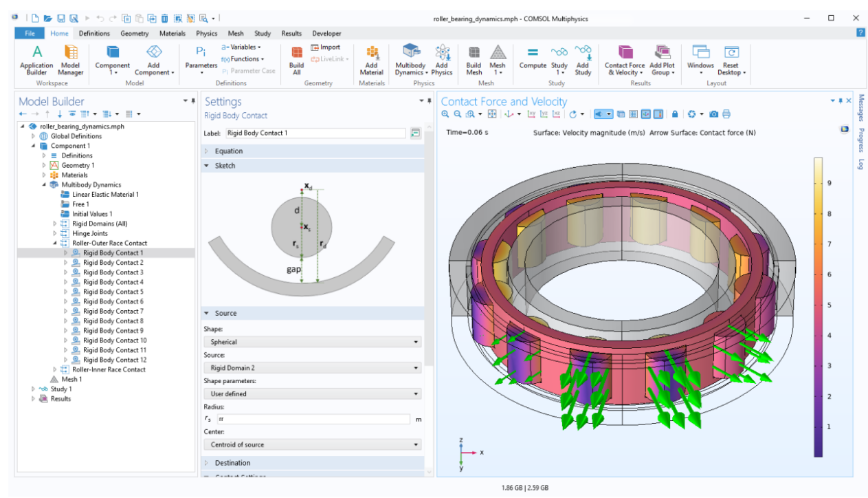868x498 pixels.
Task: Open the Shape parameters dropdown
Action: [312, 394]
